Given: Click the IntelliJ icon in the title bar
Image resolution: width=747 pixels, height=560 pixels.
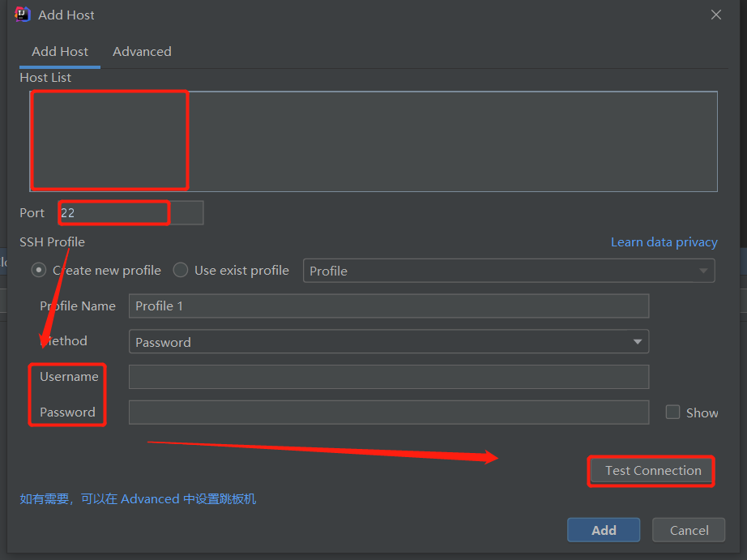Looking at the screenshot, I should click(23, 15).
